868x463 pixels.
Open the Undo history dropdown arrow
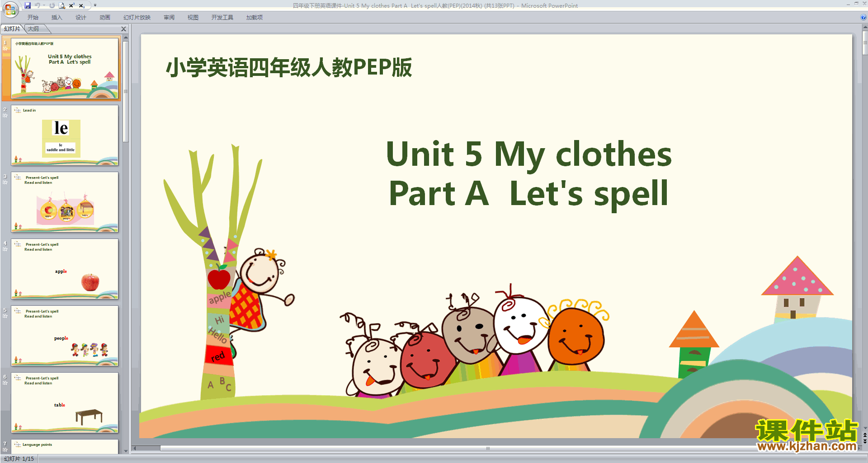pos(44,5)
